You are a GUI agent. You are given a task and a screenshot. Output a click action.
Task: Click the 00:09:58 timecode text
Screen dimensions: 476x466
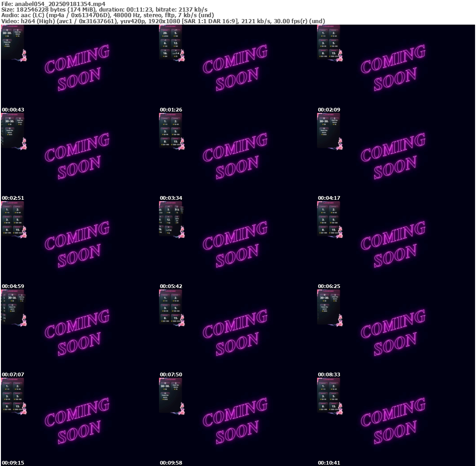pos(171,463)
